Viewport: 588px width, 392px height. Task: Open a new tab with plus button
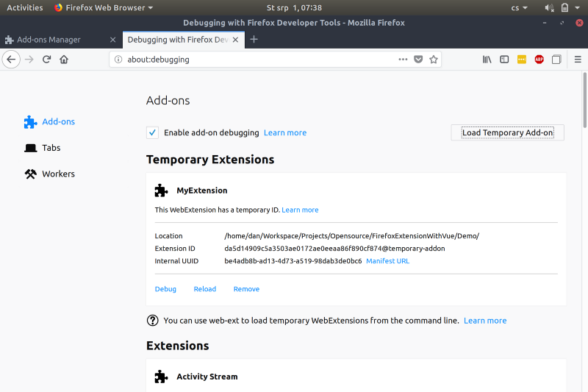[254, 40]
